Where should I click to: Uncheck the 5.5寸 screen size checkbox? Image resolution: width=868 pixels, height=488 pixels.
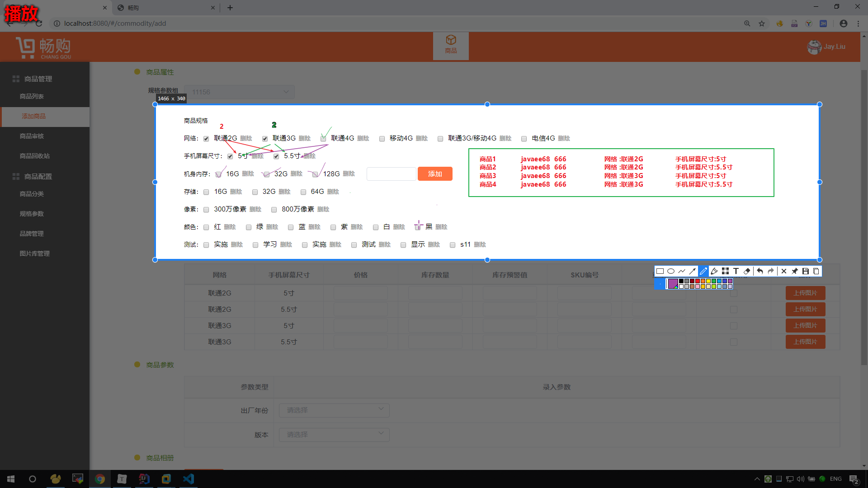tap(276, 156)
